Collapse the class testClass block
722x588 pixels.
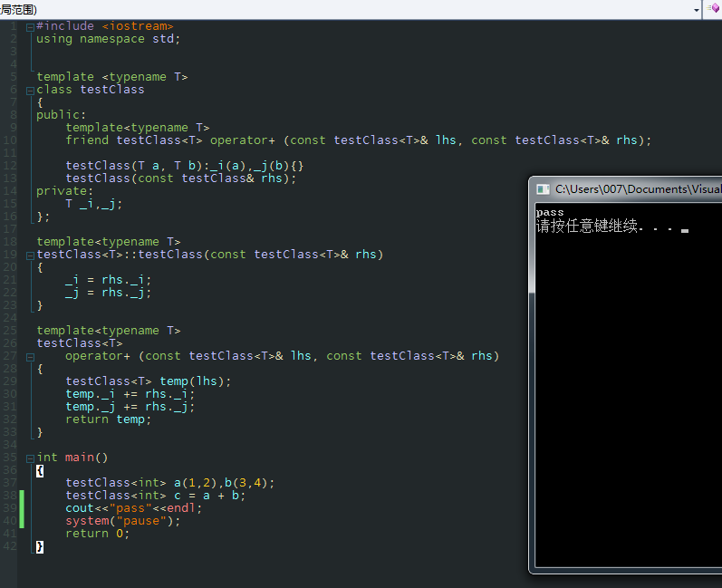tap(30, 91)
